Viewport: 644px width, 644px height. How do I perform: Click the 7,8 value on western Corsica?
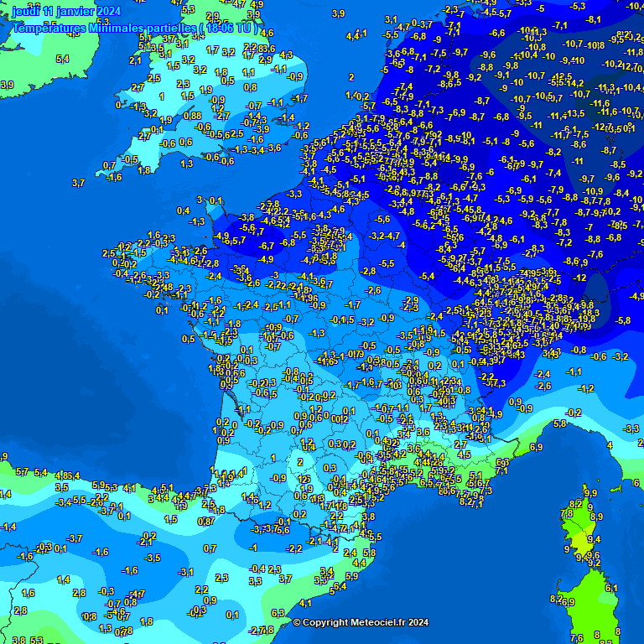coord(566,513)
